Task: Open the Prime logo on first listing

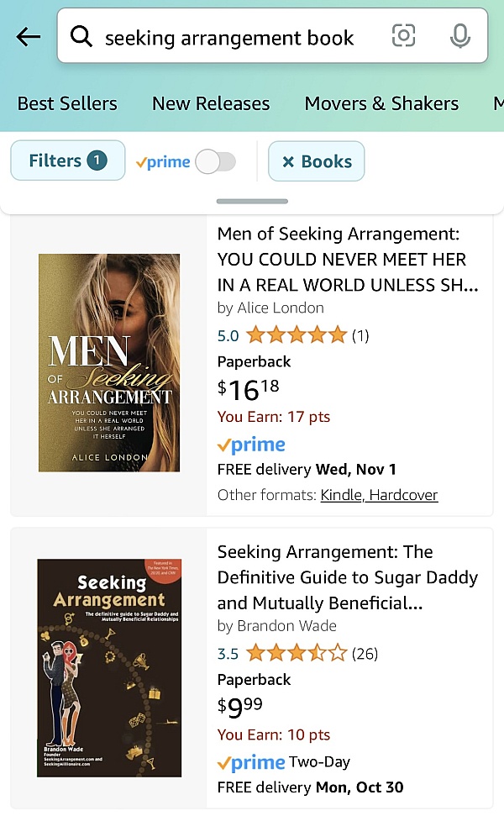Action: pyautogui.click(x=250, y=444)
